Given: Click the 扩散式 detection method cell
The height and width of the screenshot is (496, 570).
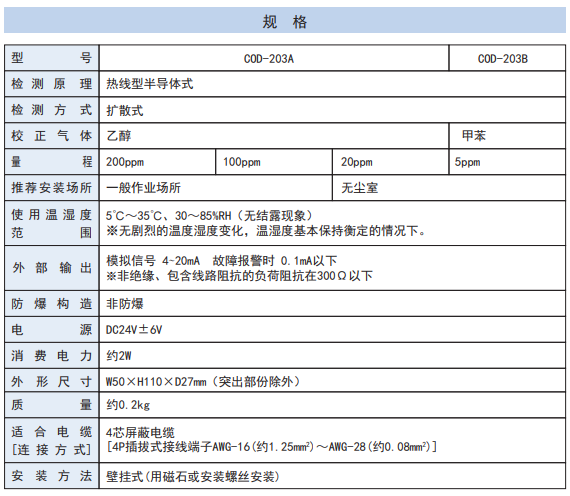Looking at the screenshot, I should click(x=332, y=110).
